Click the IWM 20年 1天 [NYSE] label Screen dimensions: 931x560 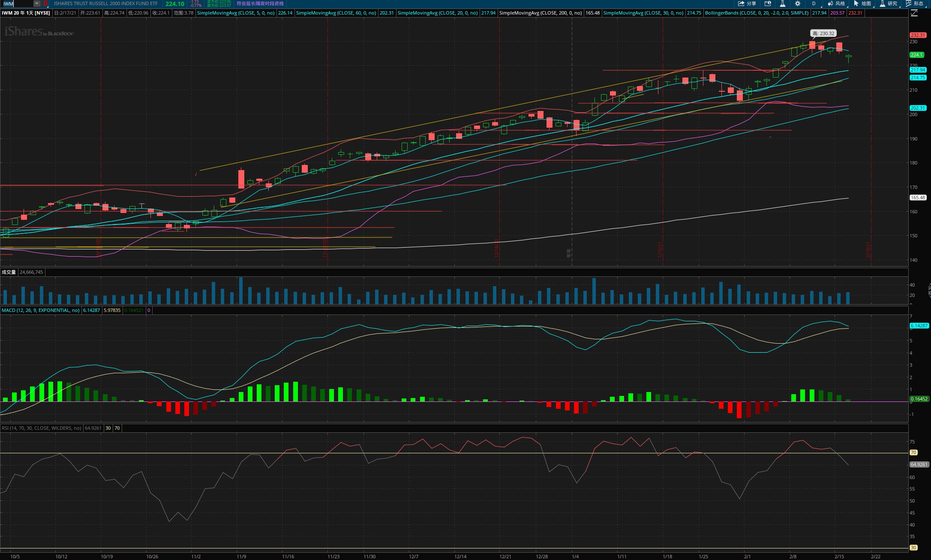click(x=26, y=13)
